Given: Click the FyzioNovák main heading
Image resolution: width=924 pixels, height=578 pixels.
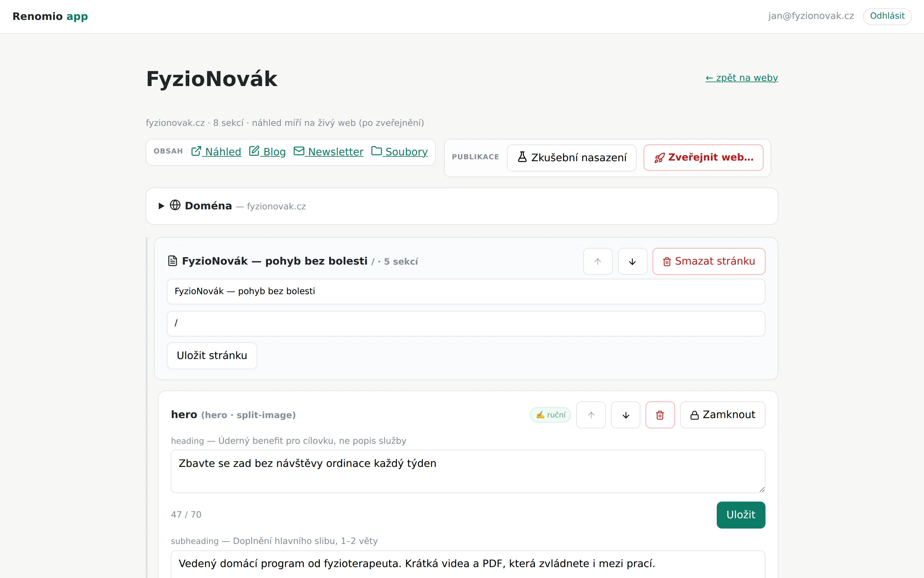Looking at the screenshot, I should [x=212, y=79].
